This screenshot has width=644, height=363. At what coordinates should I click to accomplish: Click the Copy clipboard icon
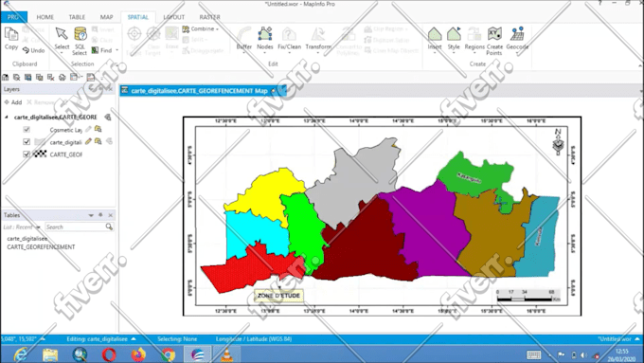pos(11,34)
